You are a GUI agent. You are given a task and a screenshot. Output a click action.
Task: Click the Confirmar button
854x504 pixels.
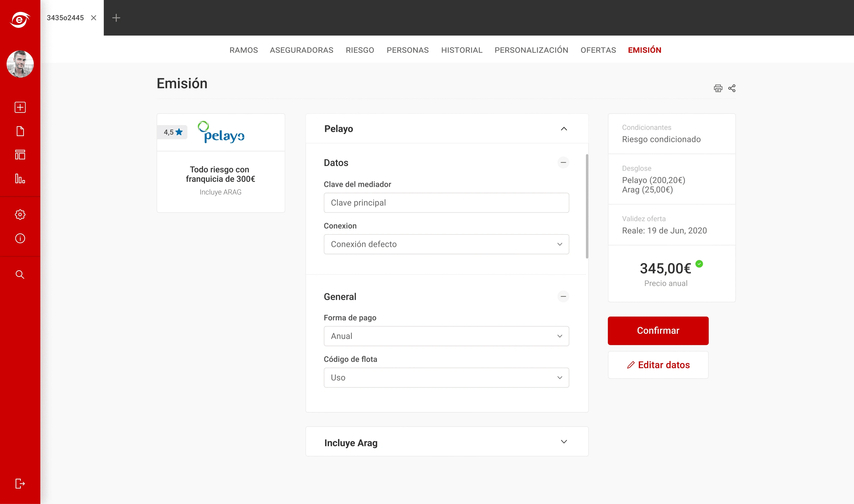(x=658, y=331)
